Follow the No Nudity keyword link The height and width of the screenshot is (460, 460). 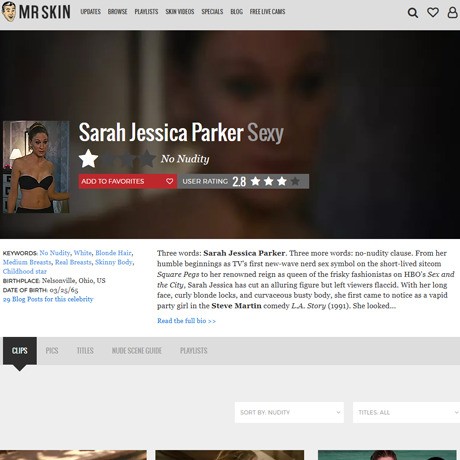pyautogui.click(x=55, y=253)
